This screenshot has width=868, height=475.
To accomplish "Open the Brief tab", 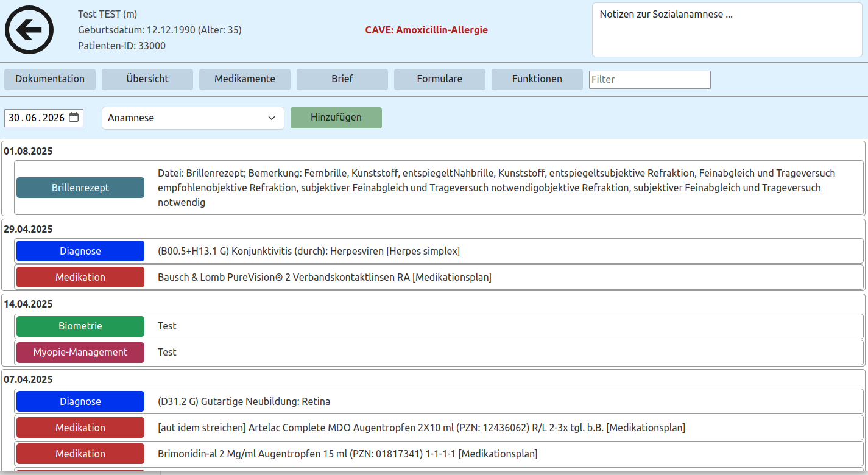I will [x=342, y=79].
